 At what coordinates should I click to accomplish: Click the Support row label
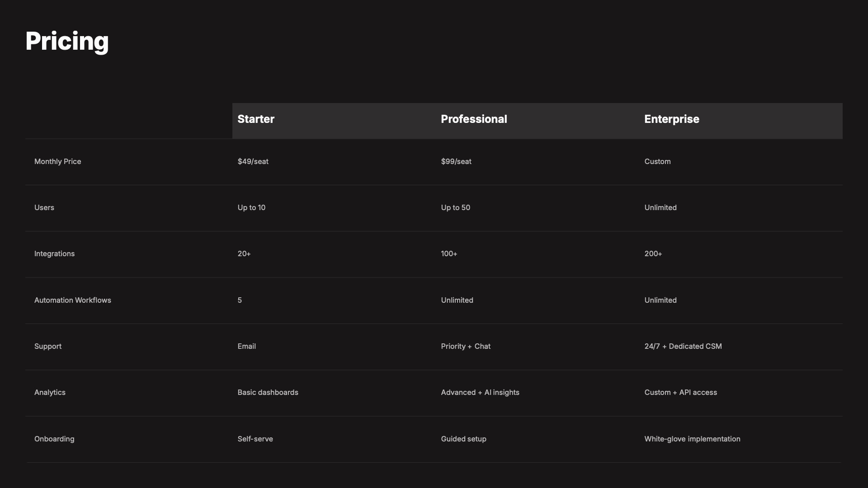click(47, 347)
